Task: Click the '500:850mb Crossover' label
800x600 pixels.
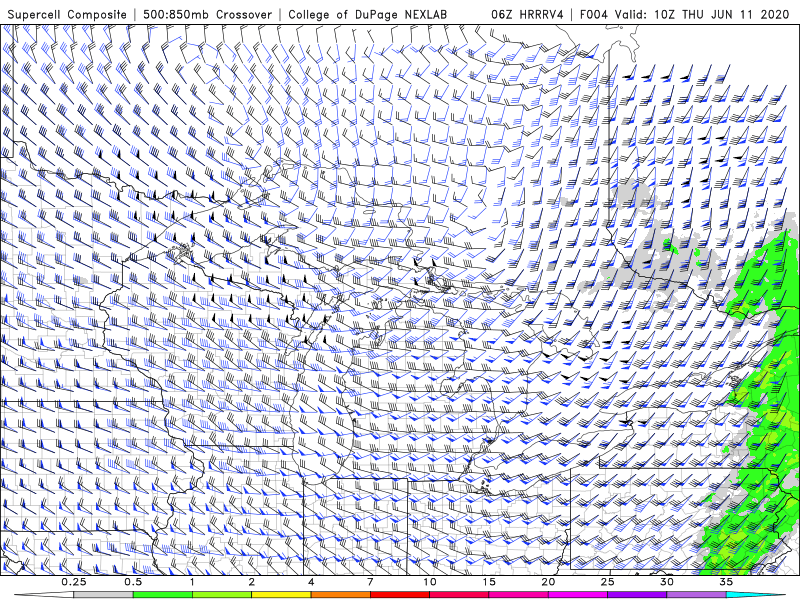Action: coord(207,14)
